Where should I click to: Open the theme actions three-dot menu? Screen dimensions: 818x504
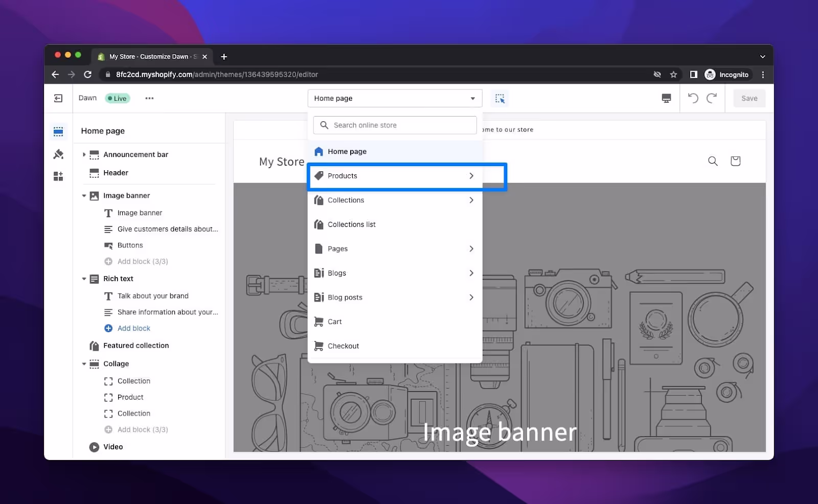(149, 98)
